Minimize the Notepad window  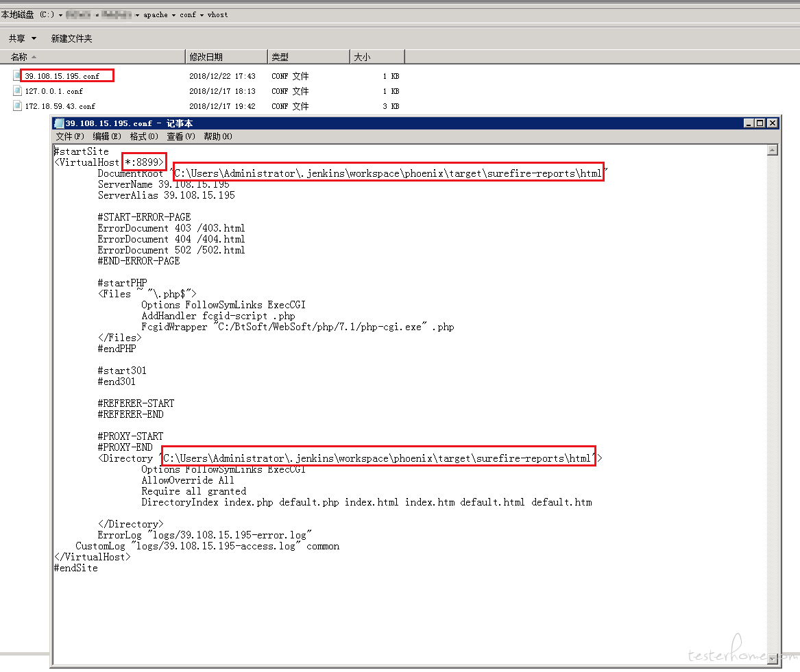click(x=749, y=123)
